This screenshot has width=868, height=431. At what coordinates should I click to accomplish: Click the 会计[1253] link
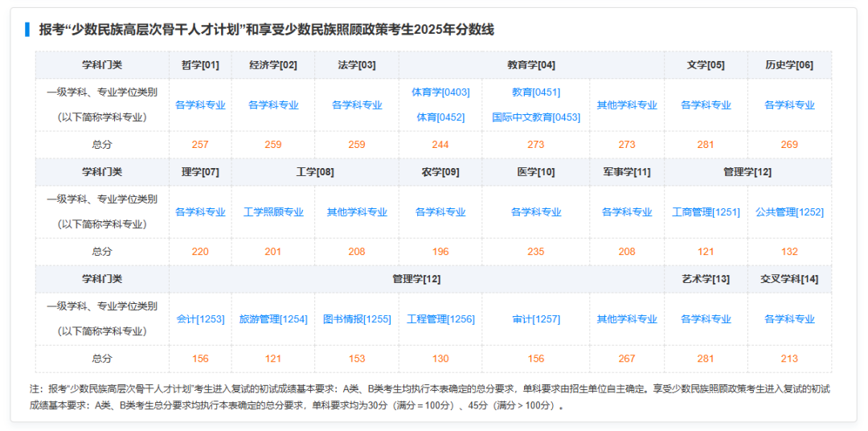click(200, 319)
